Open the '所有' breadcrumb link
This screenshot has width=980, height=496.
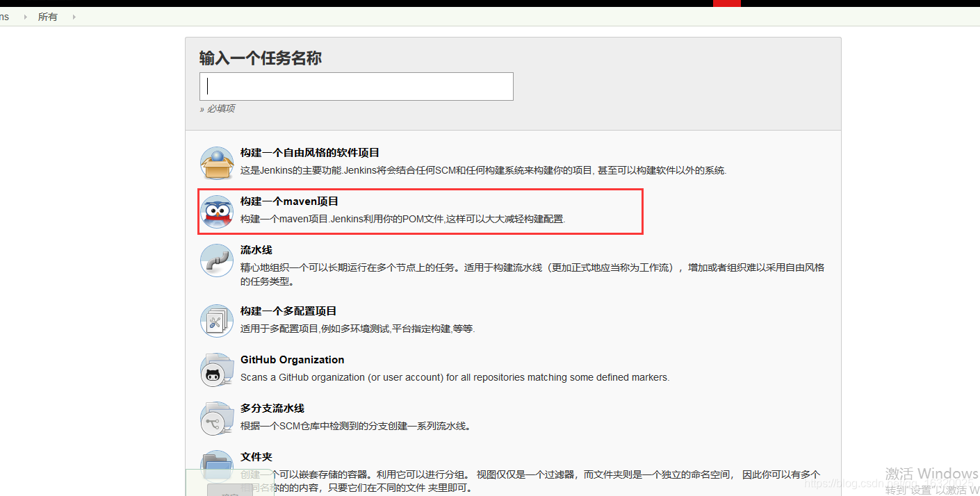[x=48, y=17]
